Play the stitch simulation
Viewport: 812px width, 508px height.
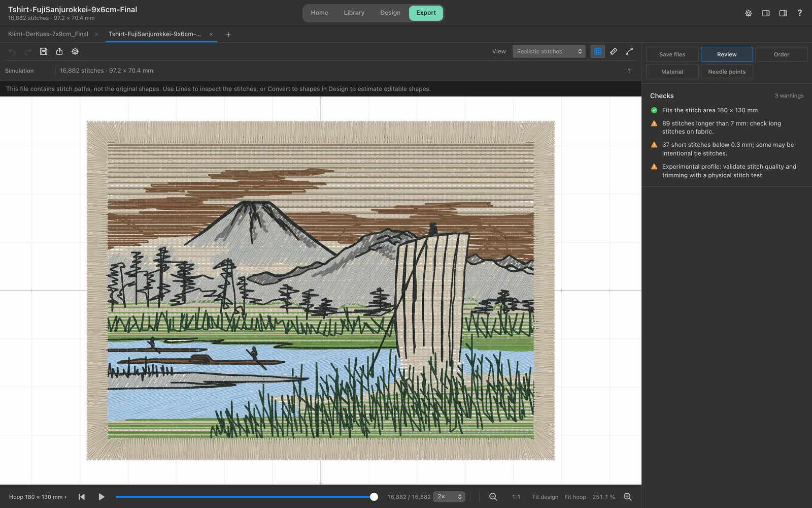point(101,497)
